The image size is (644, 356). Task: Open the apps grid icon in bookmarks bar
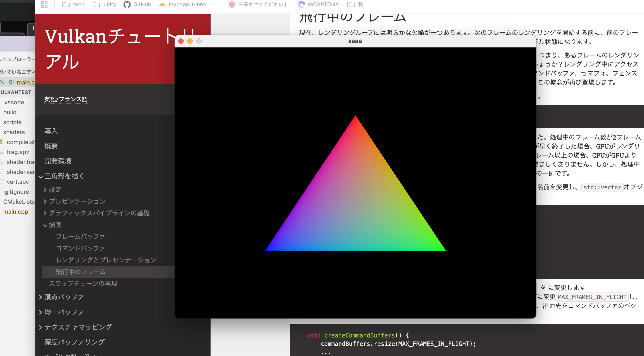44,5
